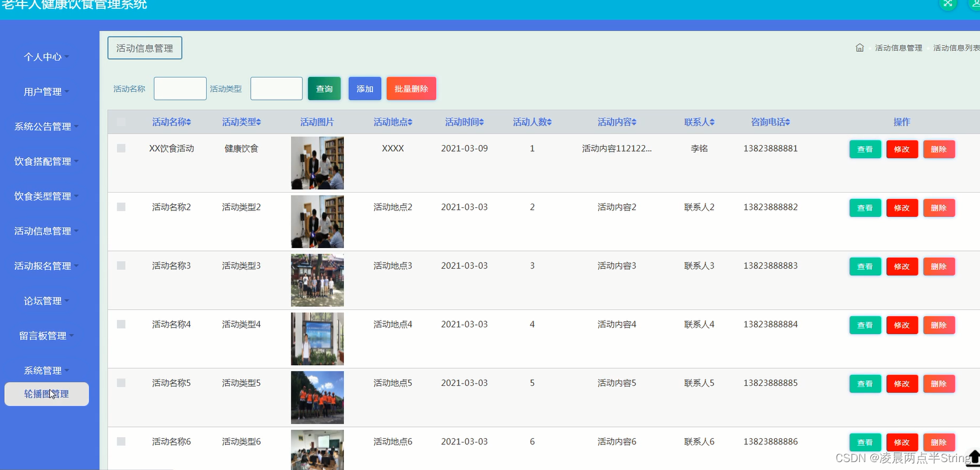Delete the XX饮食活动 row
Screen dimensions: 980x470
939,149
